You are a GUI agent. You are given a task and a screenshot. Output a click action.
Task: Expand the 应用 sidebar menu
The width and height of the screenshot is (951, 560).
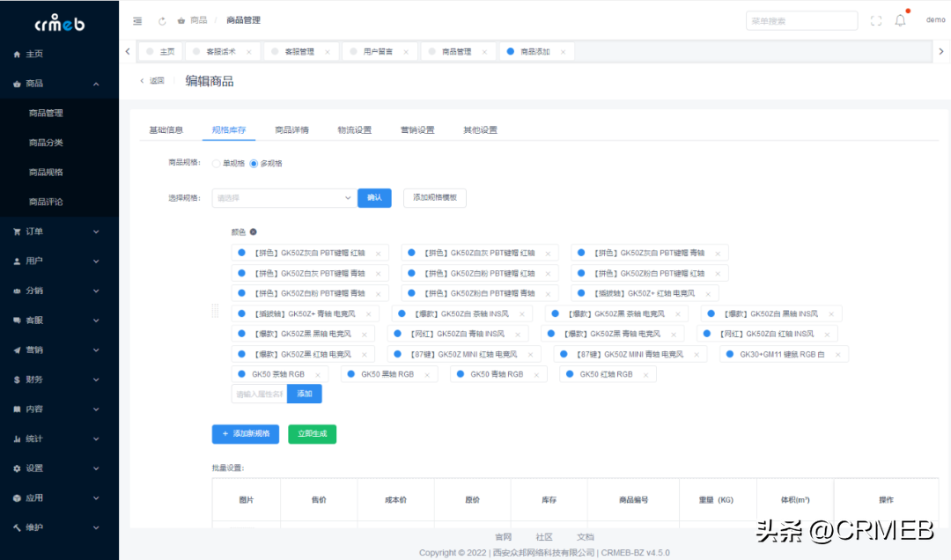point(59,498)
